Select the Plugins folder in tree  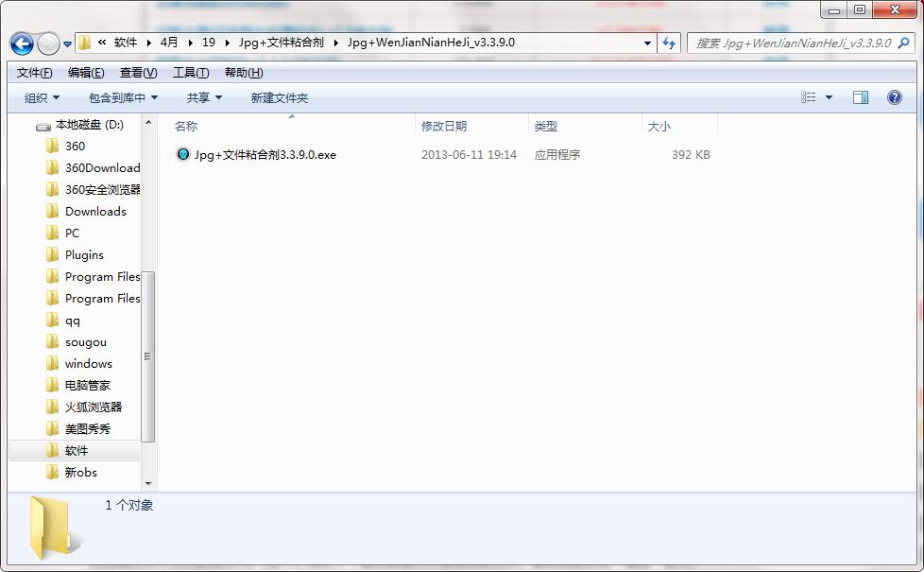pos(84,255)
